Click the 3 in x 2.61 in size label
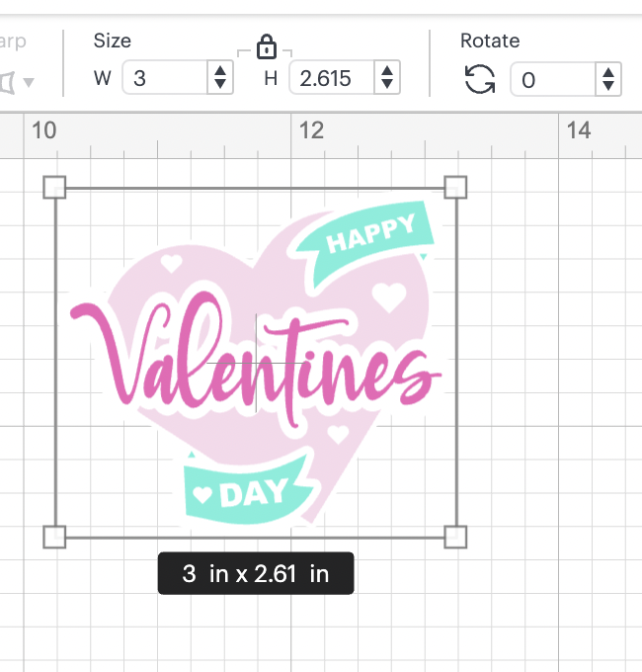 point(256,573)
